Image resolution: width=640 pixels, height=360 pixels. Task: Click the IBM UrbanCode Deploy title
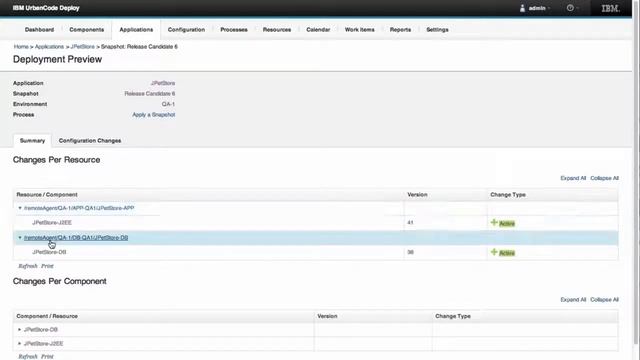(46, 8)
